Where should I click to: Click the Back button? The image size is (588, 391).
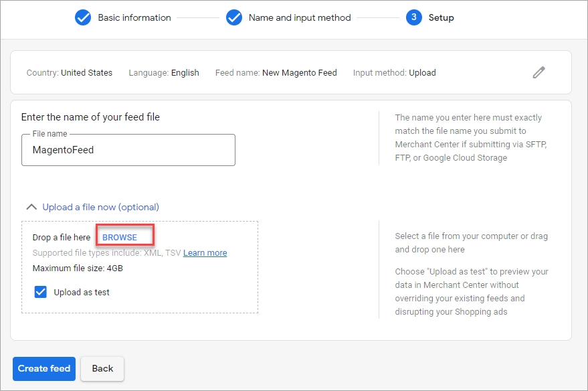pyautogui.click(x=102, y=368)
